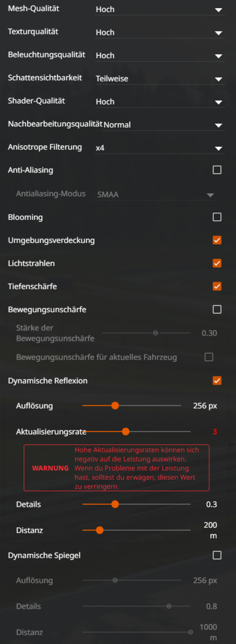Open the Shader-Qualität dropdown
The image size is (236, 644).
[160, 102]
